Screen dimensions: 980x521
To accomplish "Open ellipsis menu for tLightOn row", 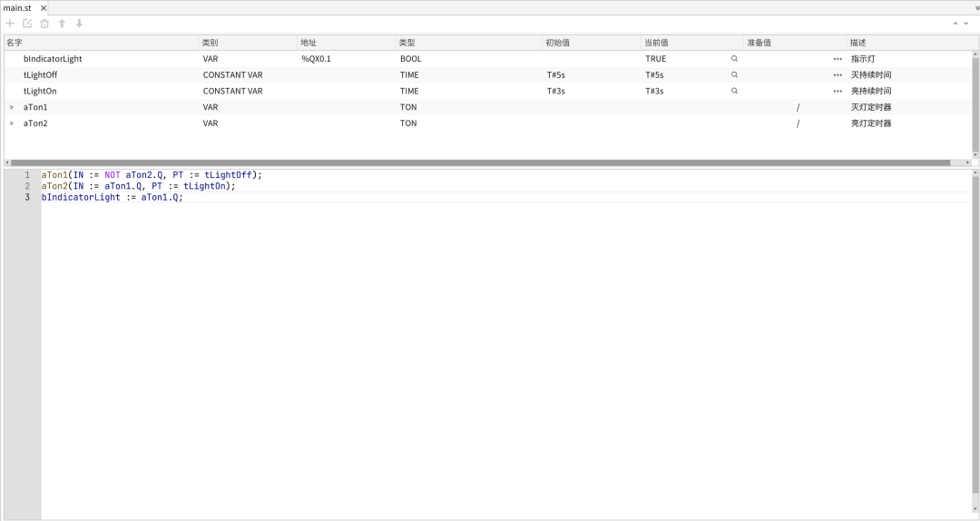I will coord(838,92).
